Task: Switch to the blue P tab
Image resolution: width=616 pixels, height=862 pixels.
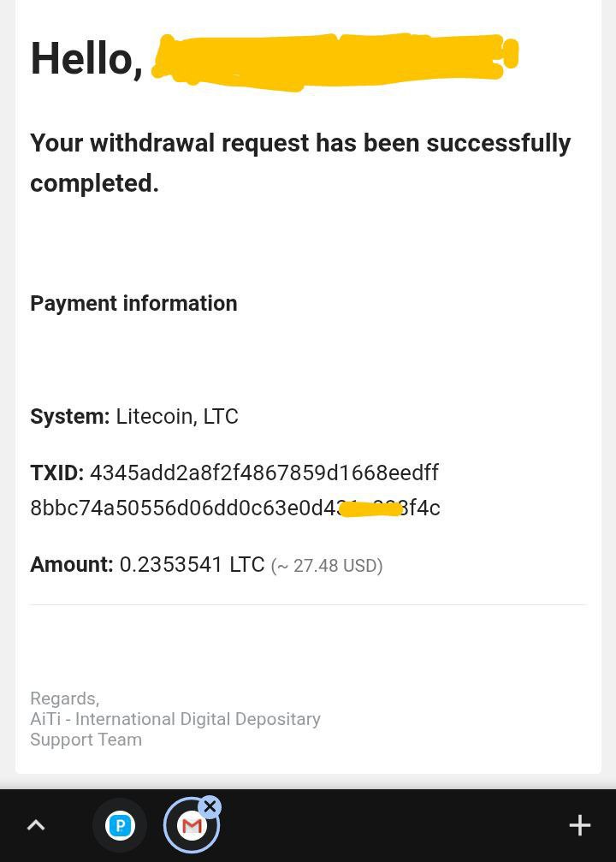Action: pos(120,825)
